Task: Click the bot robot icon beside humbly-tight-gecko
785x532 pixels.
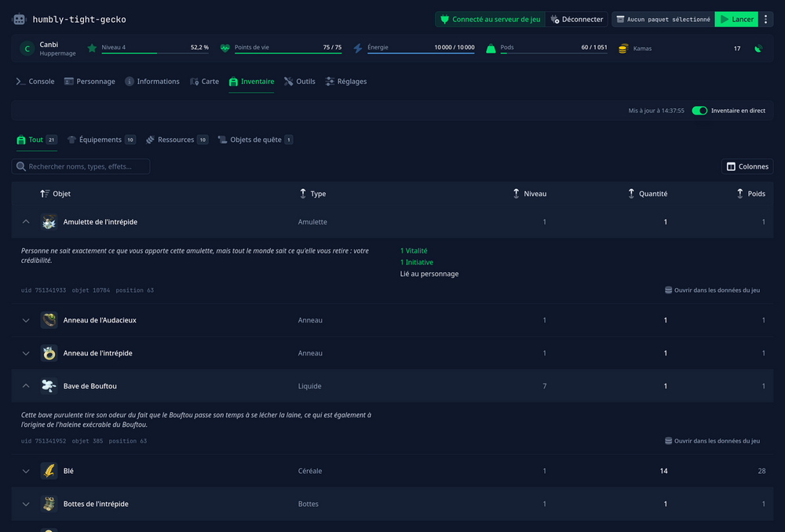Action: coord(19,20)
